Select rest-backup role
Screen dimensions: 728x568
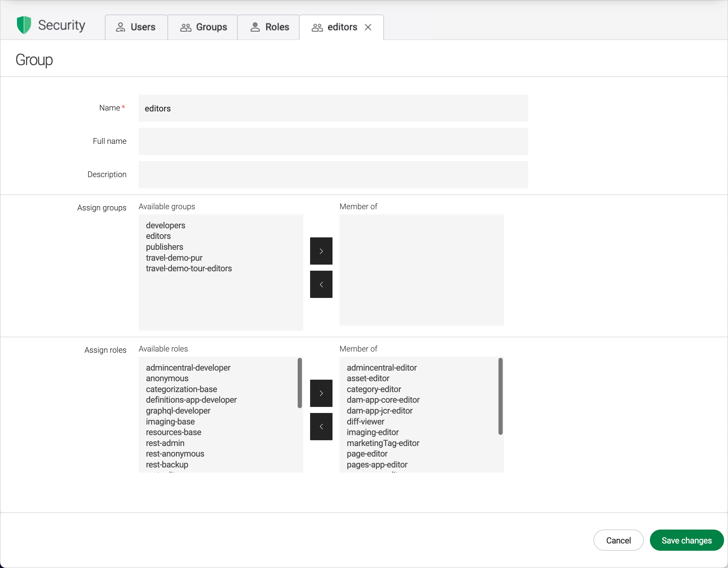(x=167, y=465)
